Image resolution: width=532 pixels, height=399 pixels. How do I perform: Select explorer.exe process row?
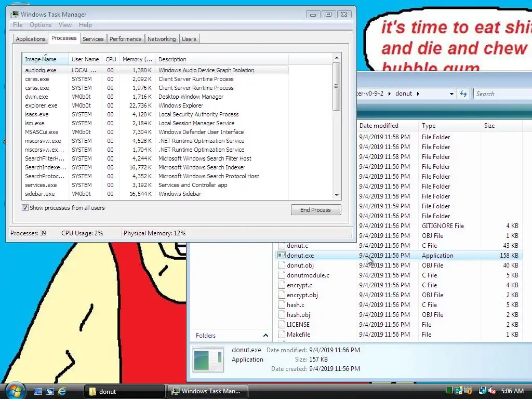click(x=155, y=105)
